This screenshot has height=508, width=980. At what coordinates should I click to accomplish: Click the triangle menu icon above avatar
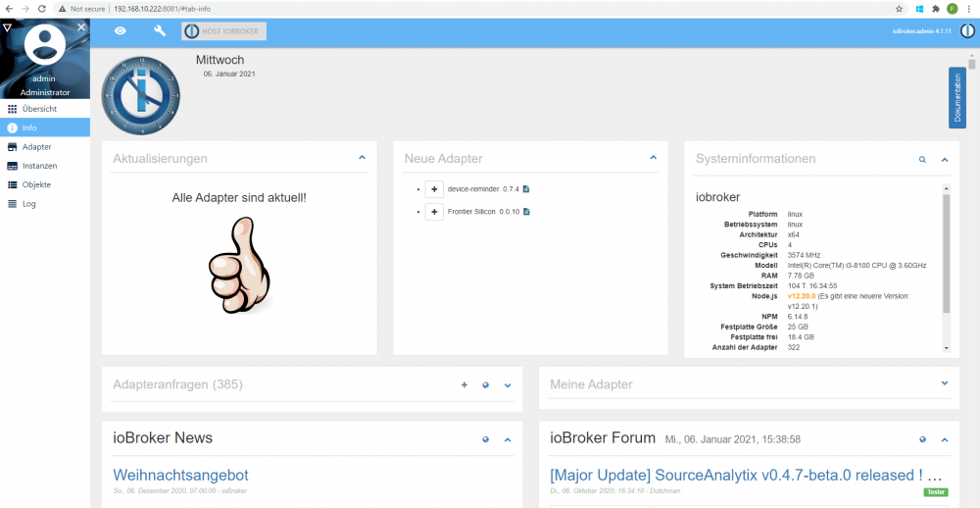(7, 27)
